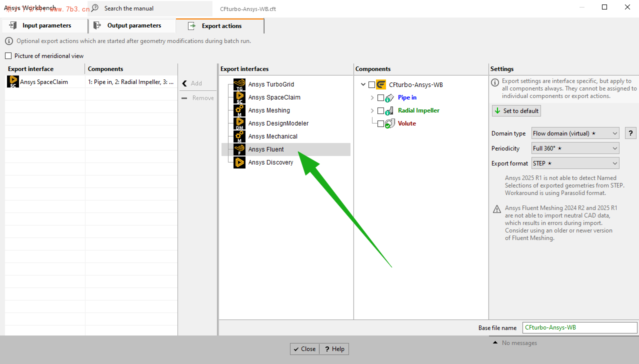Select Ansys TurboGrid in Export interfaces
This screenshot has height=364, width=639.
[271, 84]
